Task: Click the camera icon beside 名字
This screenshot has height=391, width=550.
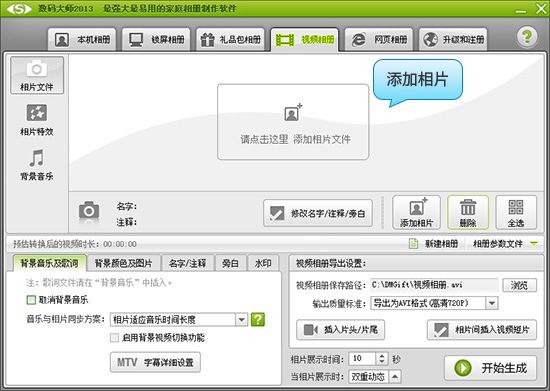Action: point(89,211)
